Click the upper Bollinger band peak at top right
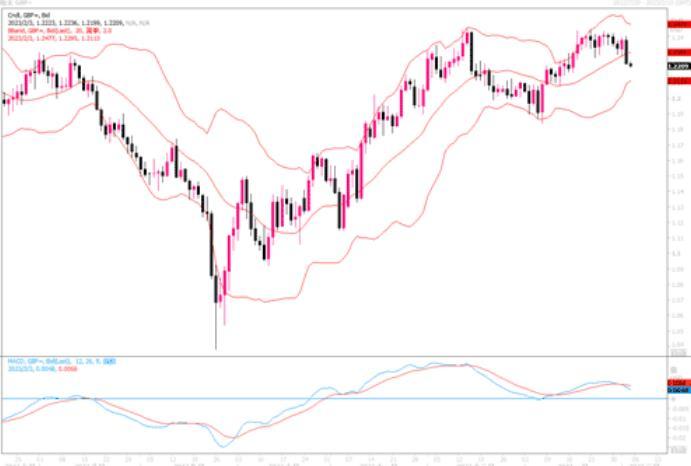The height and width of the screenshot is (466, 691). (x=609, y=15)
